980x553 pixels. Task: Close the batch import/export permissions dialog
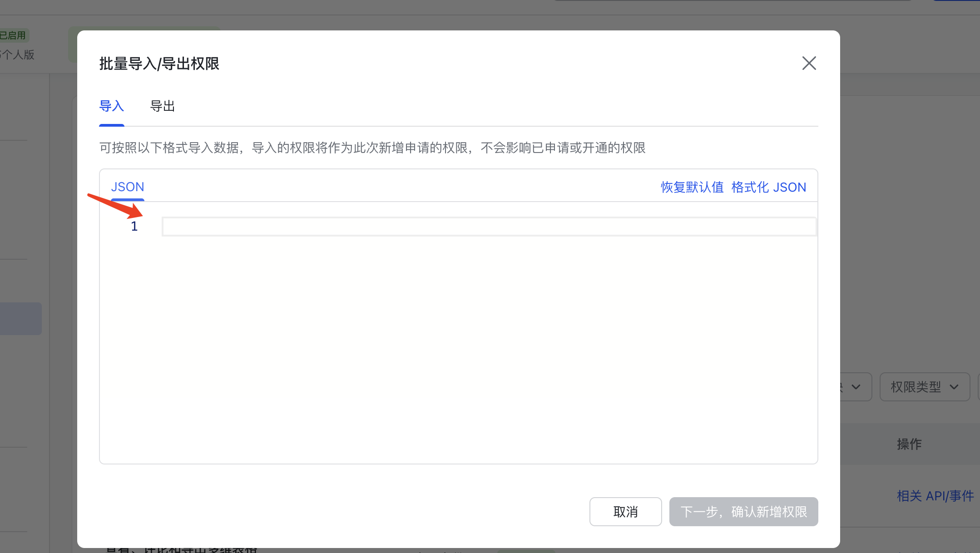(809, 63)
